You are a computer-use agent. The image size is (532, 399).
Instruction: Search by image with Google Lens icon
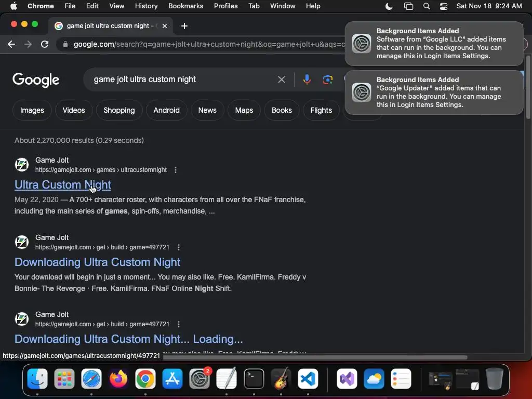pyautogui.click(x=327, y=79)
